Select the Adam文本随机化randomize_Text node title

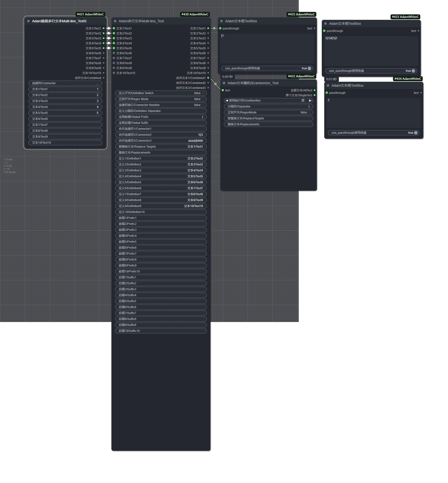(x=253, y=83)
